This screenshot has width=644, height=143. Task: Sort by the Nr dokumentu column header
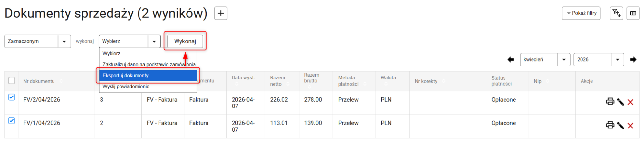(39, 81)
